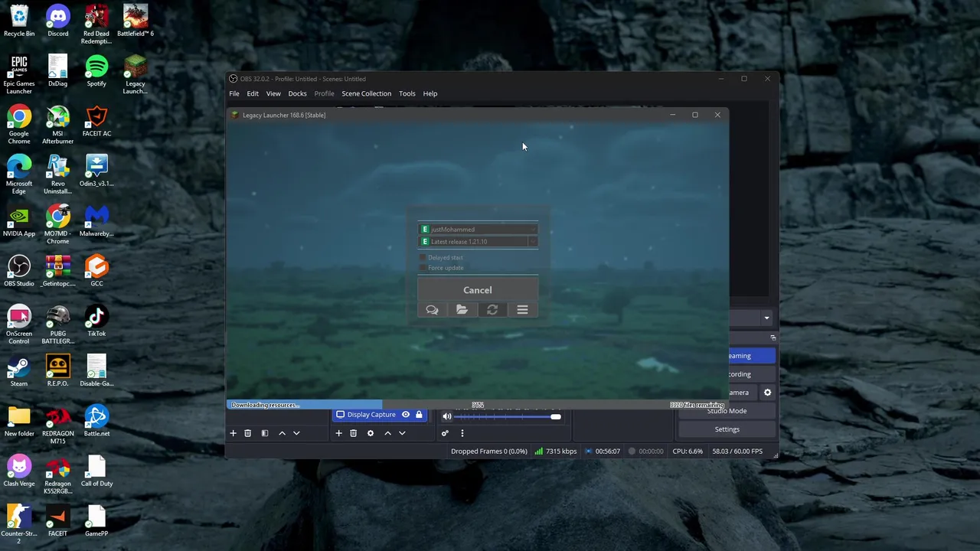
Task: Select the Display Capture source row
Action: tap(378, 415)
